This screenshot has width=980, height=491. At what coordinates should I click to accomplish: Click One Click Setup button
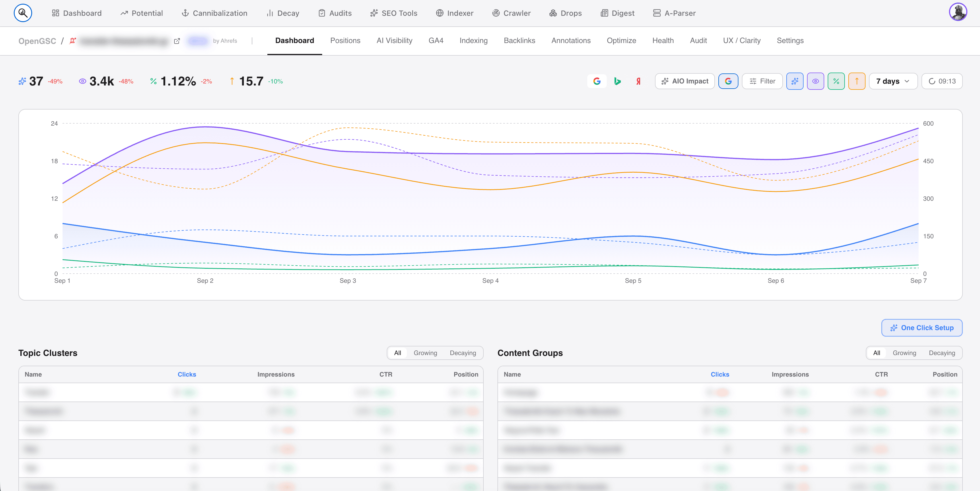921,328
